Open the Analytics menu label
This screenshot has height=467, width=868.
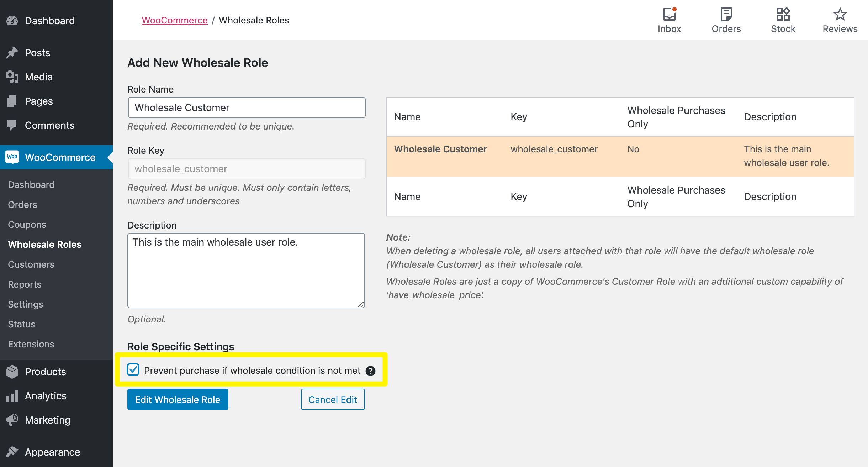46,396
